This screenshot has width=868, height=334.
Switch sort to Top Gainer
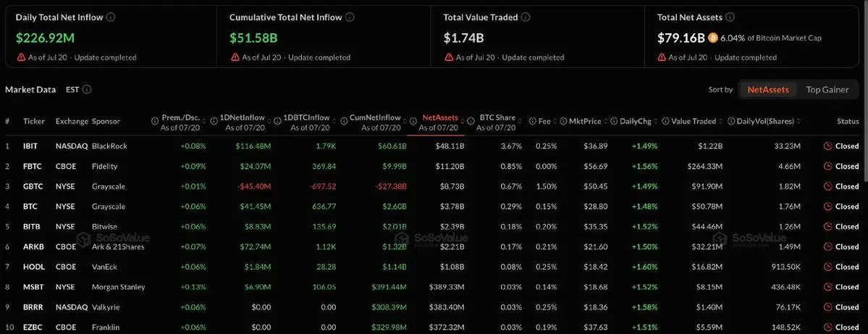[x=827, y=89]
